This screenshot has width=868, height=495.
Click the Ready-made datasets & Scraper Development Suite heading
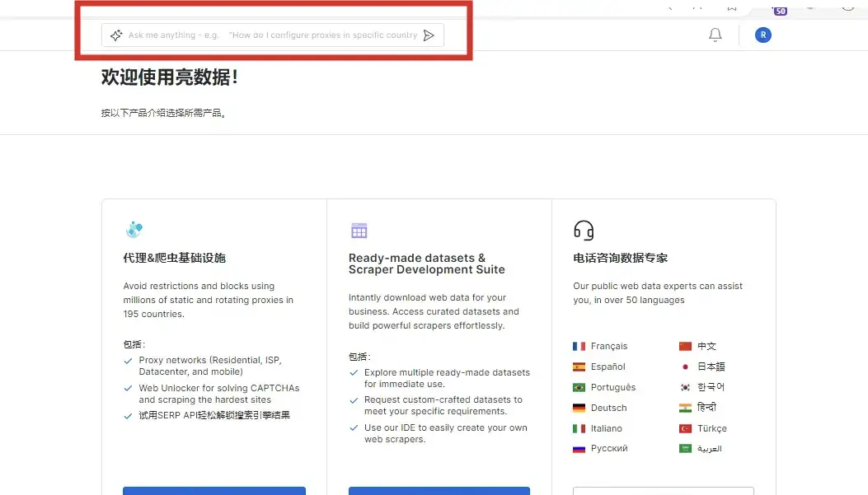pos(427,264)
